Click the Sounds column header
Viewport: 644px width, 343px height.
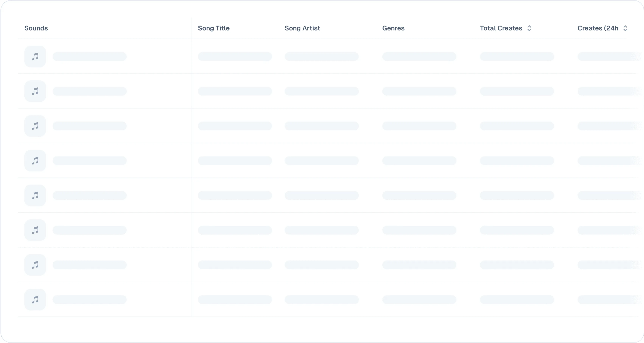point(36,28)
